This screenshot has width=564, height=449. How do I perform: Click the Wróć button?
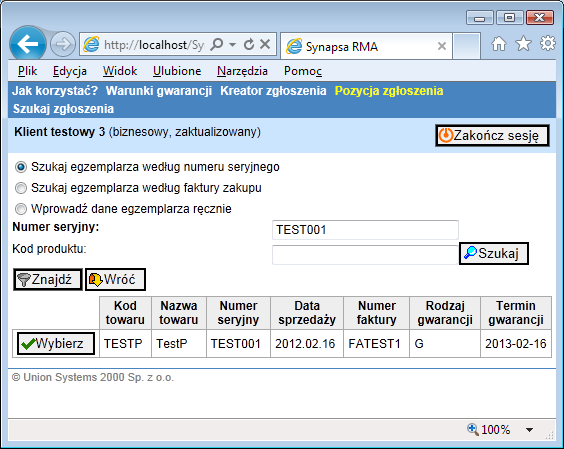coord(115,279)
